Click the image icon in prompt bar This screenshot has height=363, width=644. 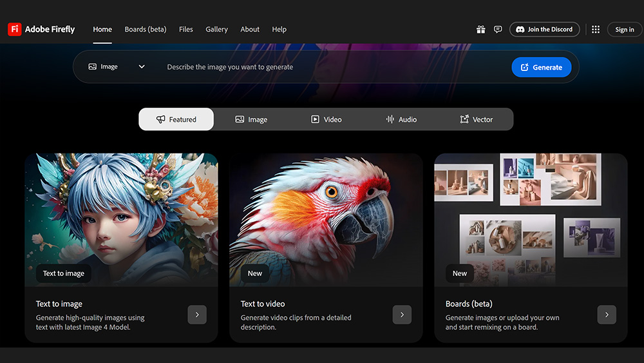tap(92, 66)
